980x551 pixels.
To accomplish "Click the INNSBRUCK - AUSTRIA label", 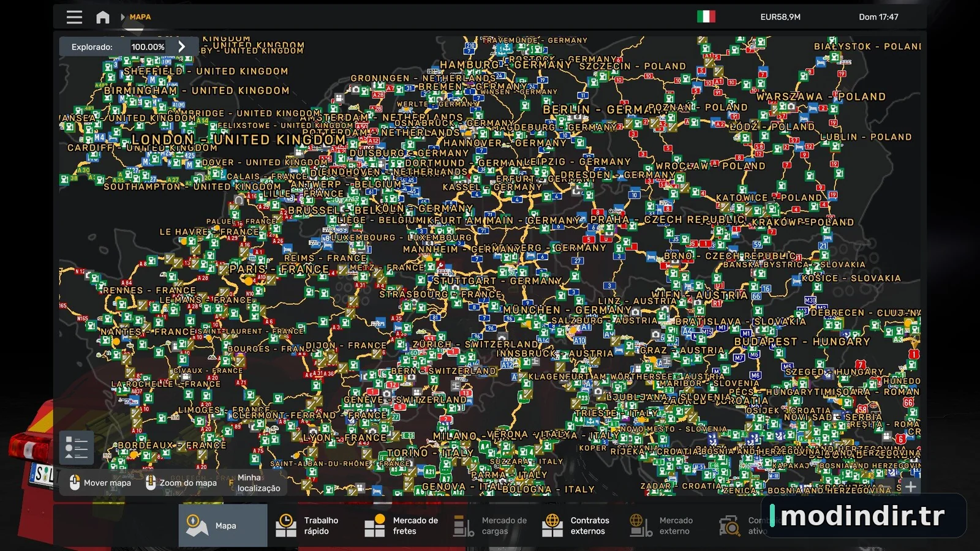I will click(554, 353).
